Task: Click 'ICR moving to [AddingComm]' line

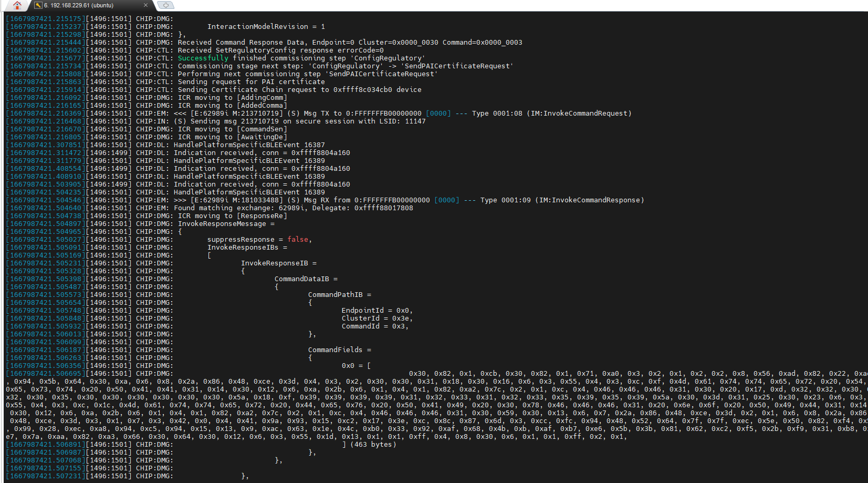Action: pyautogui.click(x=233, y=98)
